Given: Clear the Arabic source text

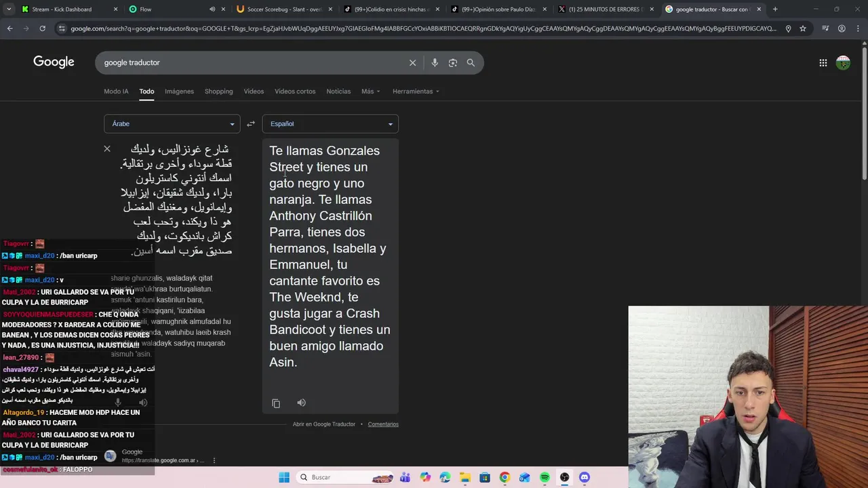Looking at the screenshot, I should [x=107, y=148].
